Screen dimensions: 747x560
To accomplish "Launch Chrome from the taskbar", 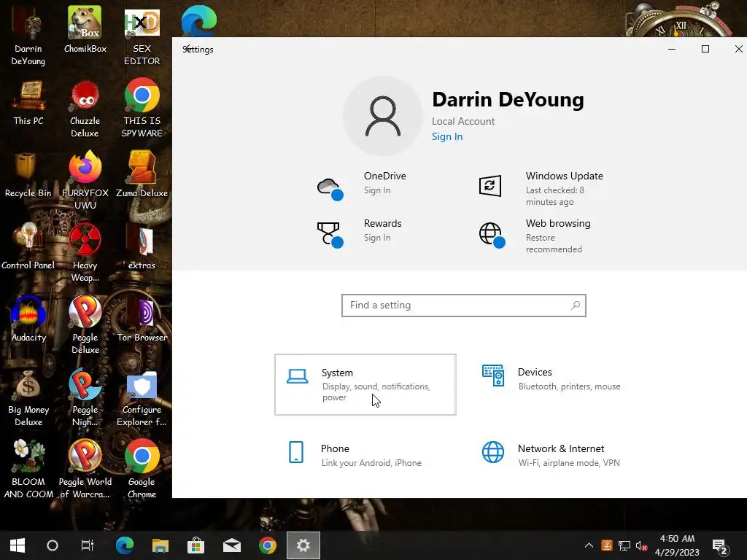I will click(268, 545).
